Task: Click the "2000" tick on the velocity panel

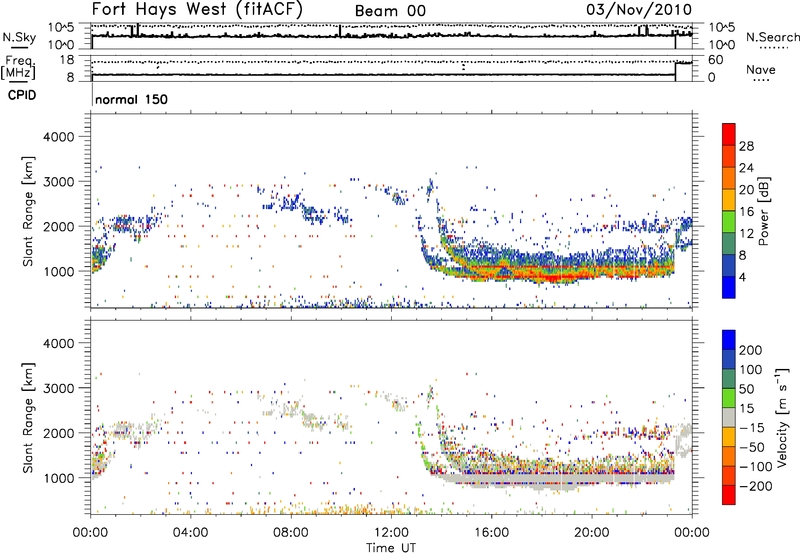Action: coord(59,433)
